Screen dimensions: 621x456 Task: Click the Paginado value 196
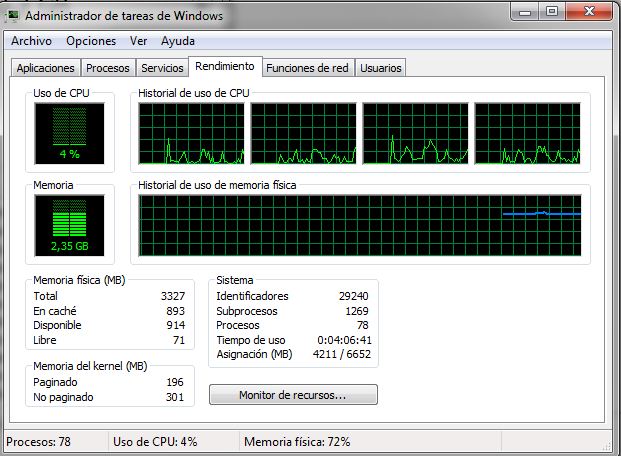pyautogui.click(x=175, y=382)
